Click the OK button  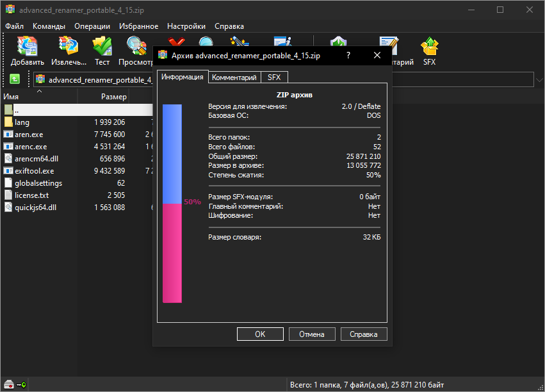pos(260,334)
